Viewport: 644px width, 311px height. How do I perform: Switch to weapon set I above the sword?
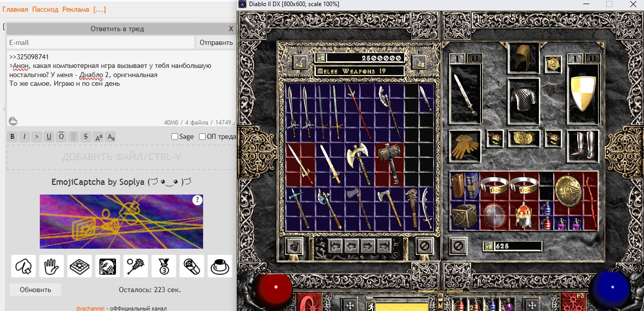[457, 59]
